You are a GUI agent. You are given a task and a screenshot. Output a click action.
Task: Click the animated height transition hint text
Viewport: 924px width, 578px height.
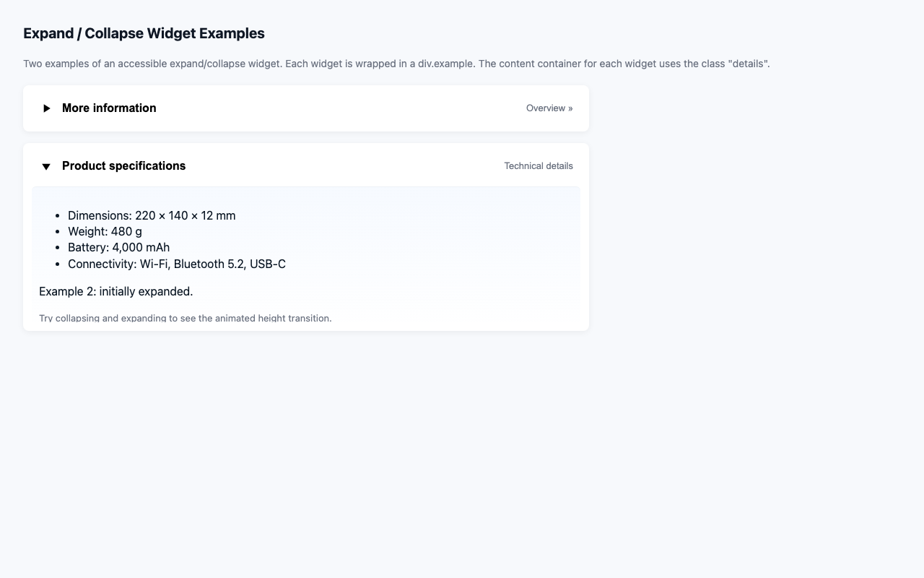(185, 318)
